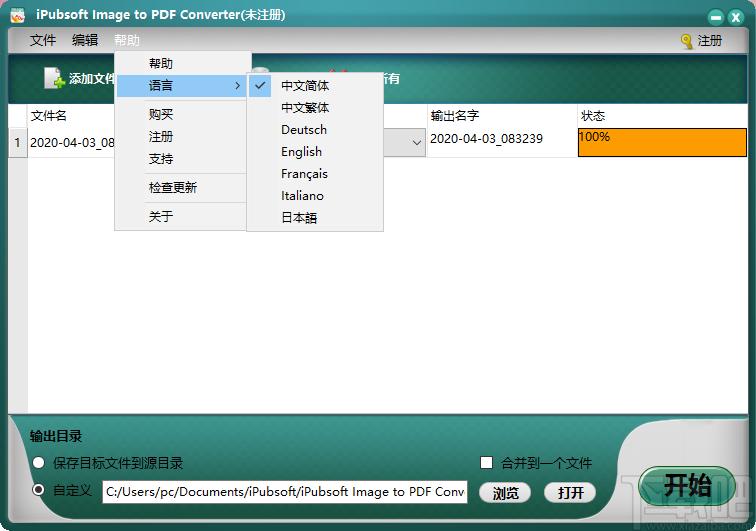The image size is (756, 531).
Task: Click the 100% orange progress bar
Action: pyautogui.click(x=662, y=142)
